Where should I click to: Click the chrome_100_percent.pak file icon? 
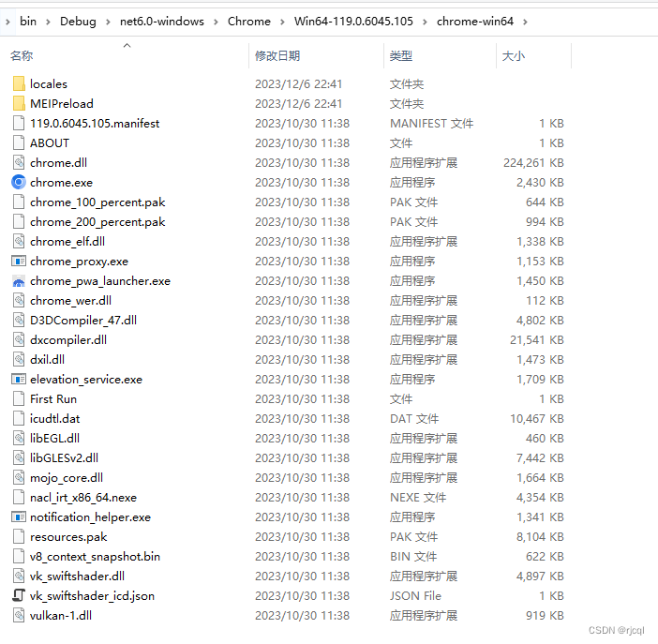pyautogui.click(x=19, y=202)
